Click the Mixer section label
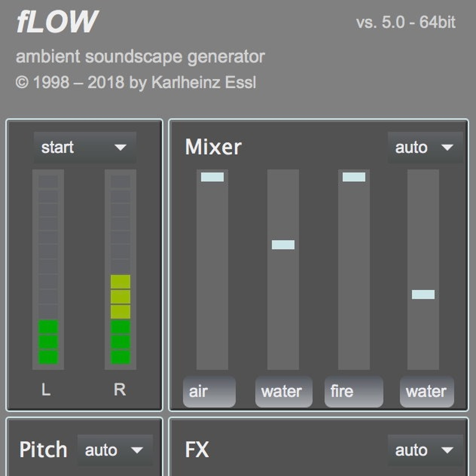Screen dimensions: 476x476 click(x=213, y=147)
